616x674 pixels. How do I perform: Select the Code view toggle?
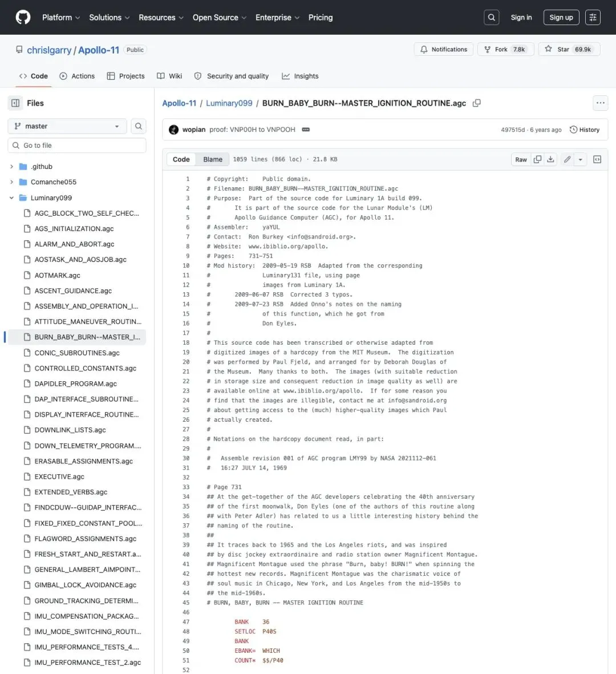pyautogui.click(x=181, y=159)
